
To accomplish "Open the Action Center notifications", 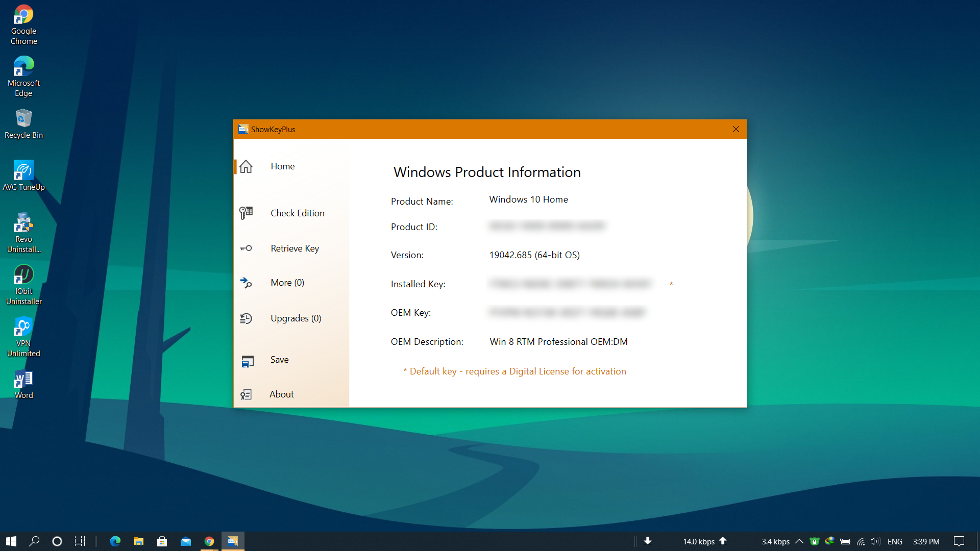I will (x=959, y=541).
